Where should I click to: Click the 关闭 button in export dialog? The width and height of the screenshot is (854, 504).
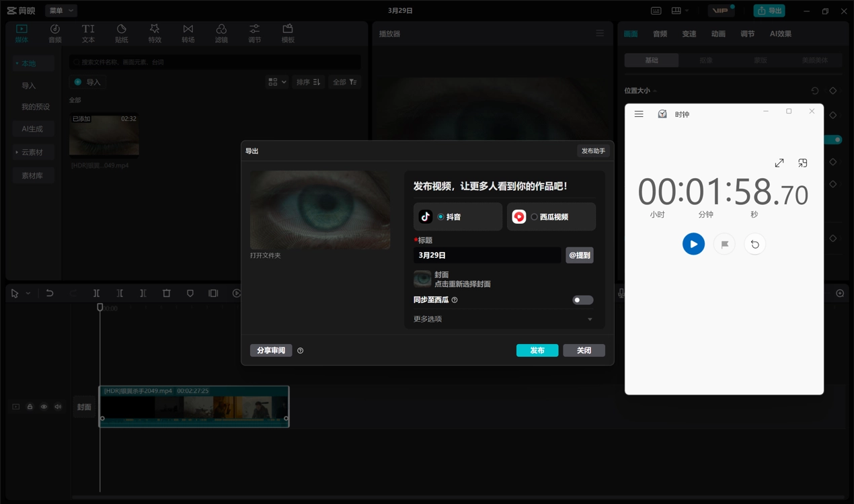pyautogui.click(x=584, y=350)
